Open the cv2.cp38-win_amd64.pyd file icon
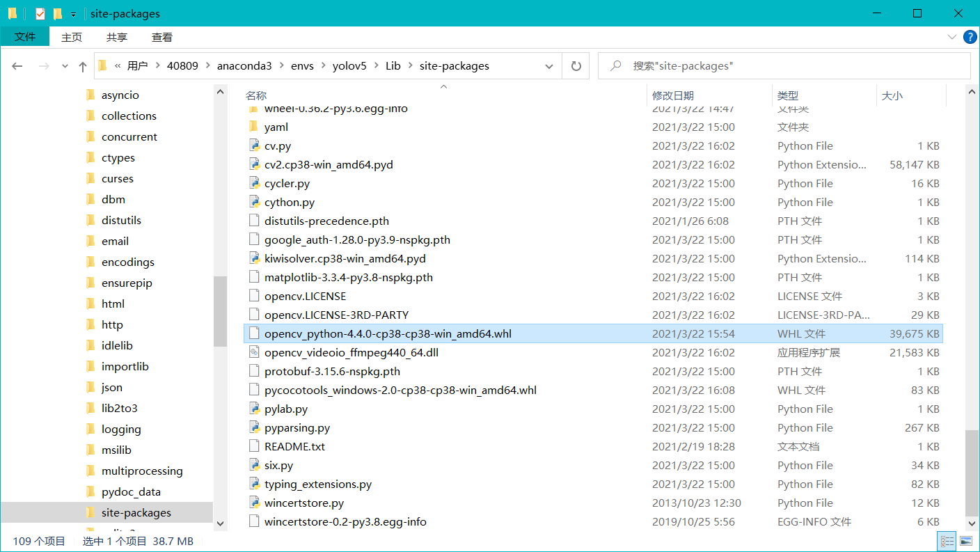The image size is (980, 552). click(254, 164)
